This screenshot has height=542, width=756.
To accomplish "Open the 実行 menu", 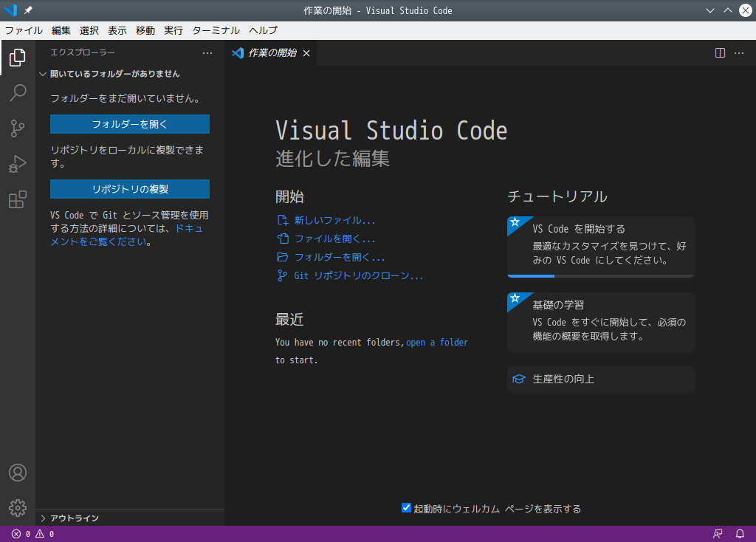I will point(173,30).
